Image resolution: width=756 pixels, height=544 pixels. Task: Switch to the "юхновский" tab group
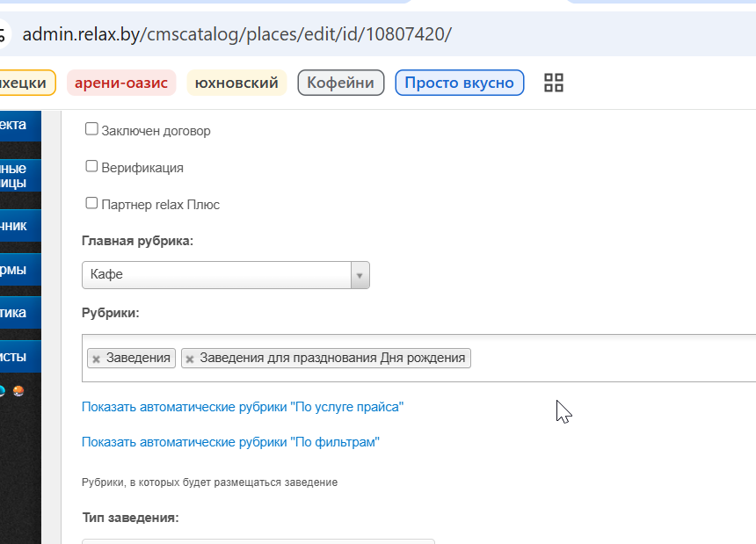(x=236, y=83)
